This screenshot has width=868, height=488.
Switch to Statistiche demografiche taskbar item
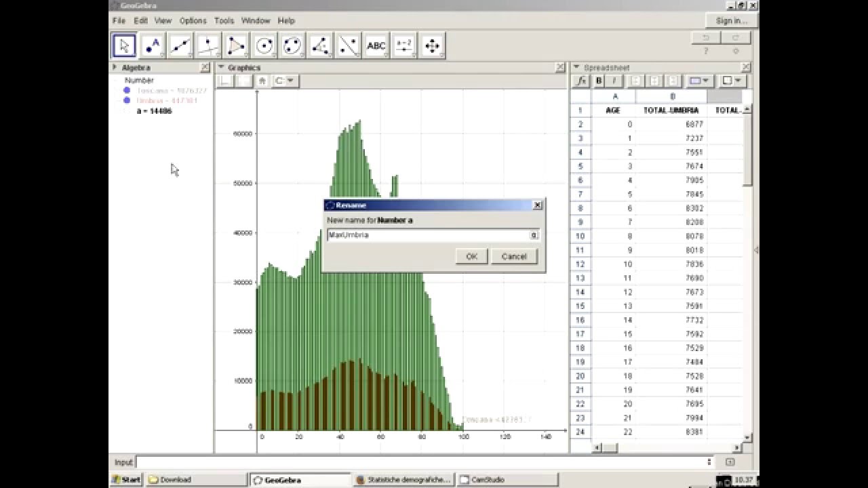403,480
